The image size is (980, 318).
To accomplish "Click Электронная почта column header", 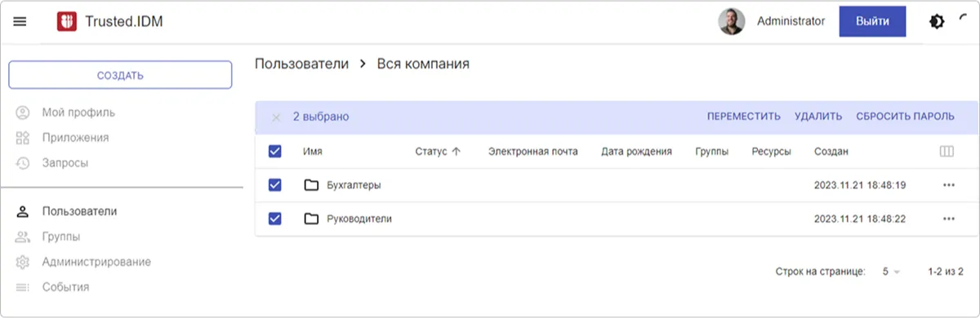I will 532,152.
